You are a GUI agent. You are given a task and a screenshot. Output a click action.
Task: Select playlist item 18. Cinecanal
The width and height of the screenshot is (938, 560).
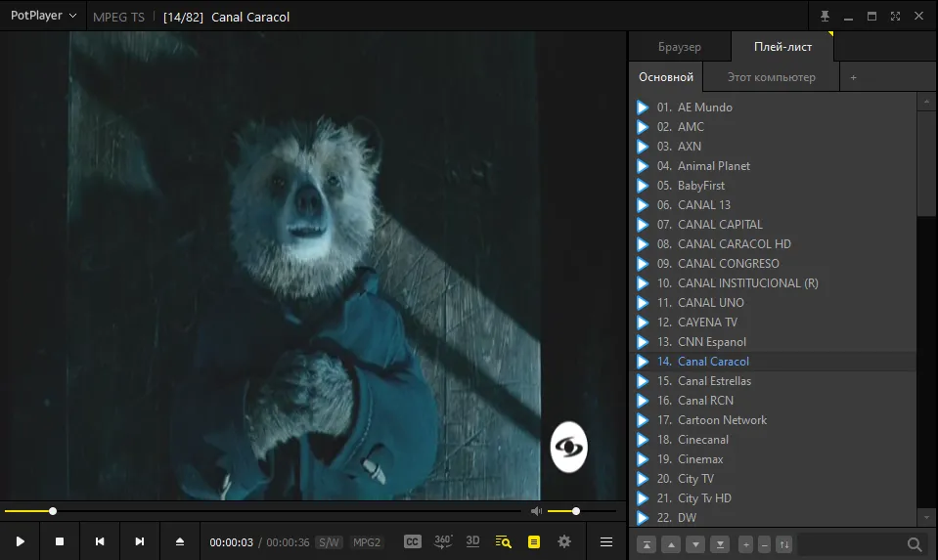[773, 439]
